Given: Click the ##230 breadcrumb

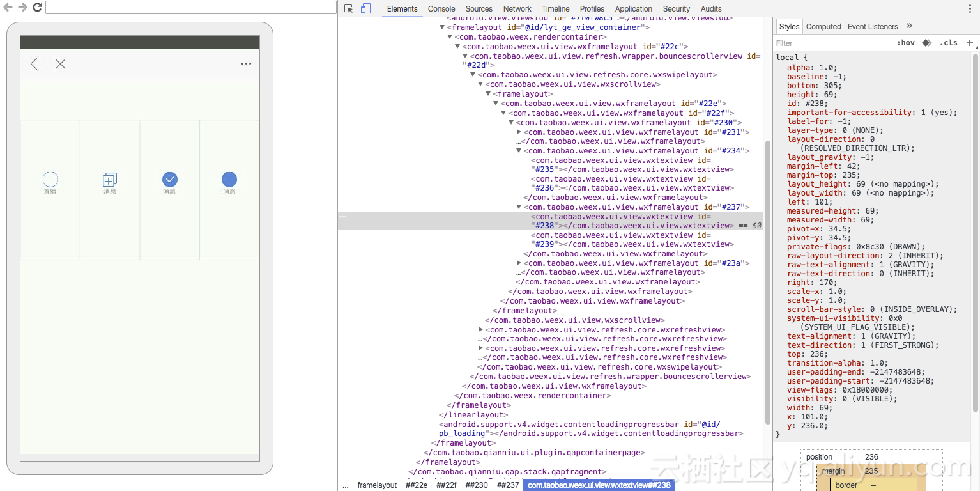Looking at the screenshot, I should [477, 485].
